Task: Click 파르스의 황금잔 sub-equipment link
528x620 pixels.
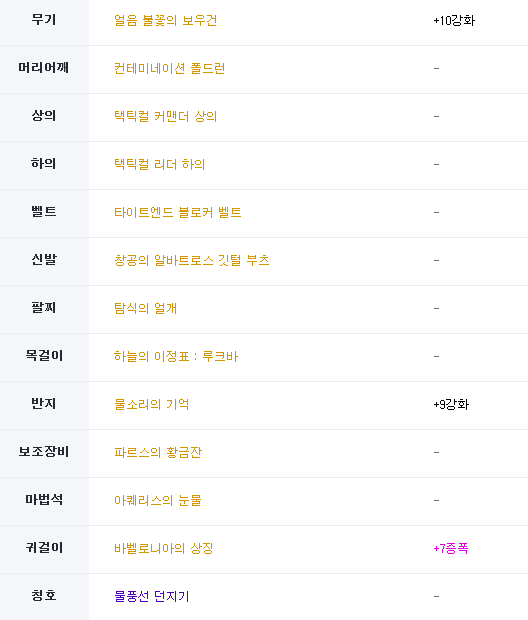Action: point(158,452)
